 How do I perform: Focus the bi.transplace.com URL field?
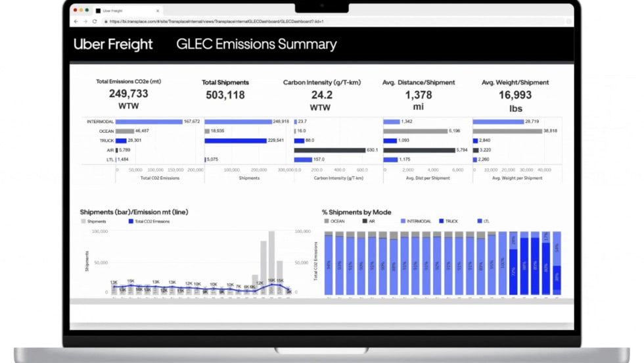217,21
